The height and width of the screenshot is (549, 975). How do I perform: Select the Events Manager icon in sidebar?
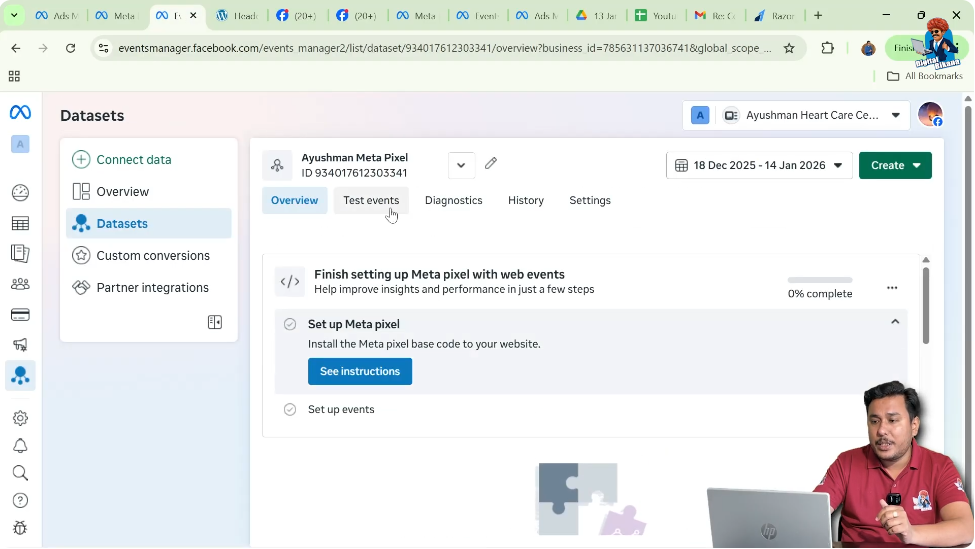coord(20,376)
